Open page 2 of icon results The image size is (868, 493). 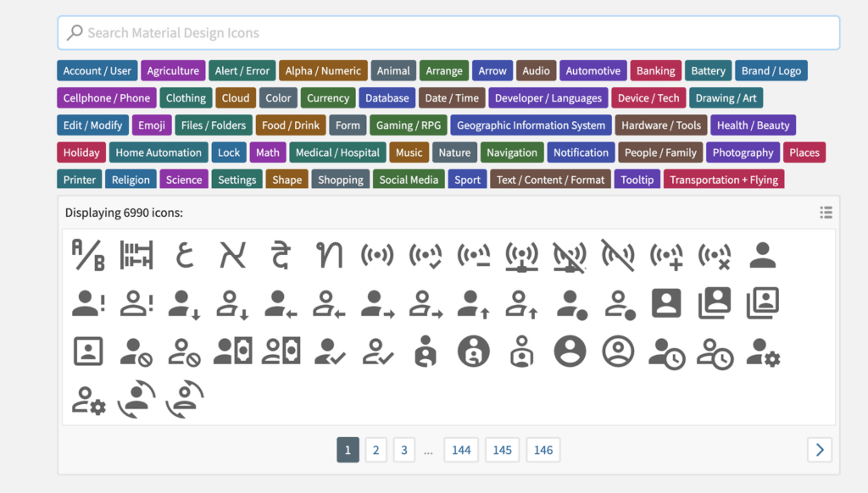pos(376,450)
